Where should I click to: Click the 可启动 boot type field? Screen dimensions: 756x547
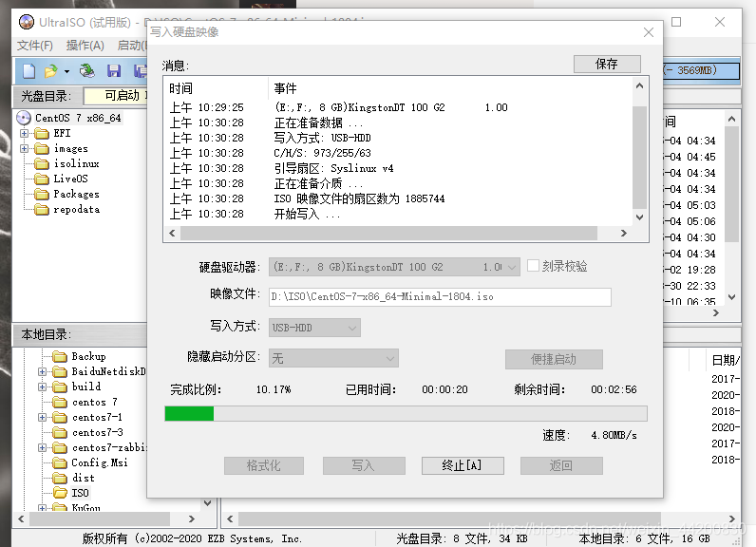click(116, 95)
